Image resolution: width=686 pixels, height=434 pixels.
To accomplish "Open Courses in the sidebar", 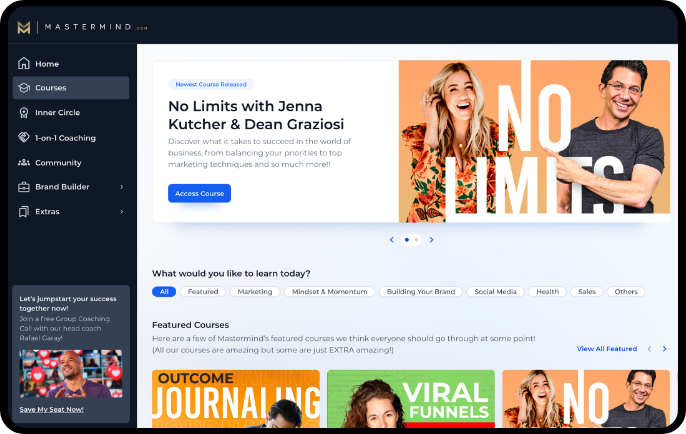I will click(x=71, y=88).
